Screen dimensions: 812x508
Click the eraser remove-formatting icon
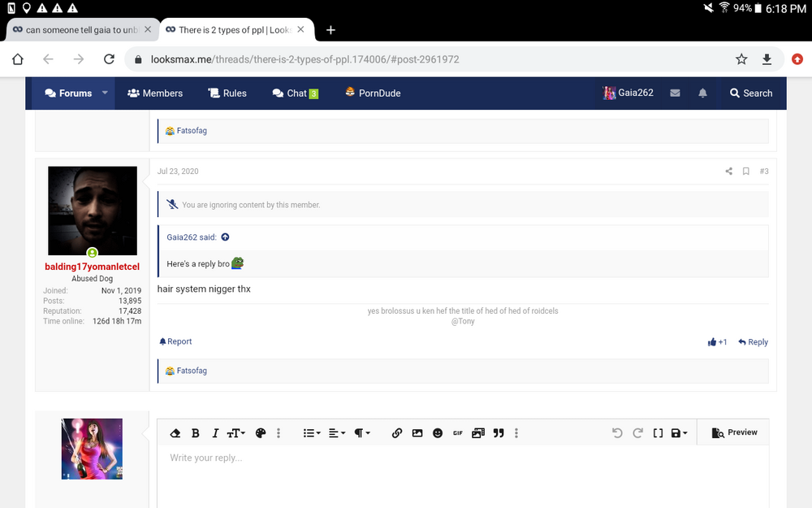[175, 433]
